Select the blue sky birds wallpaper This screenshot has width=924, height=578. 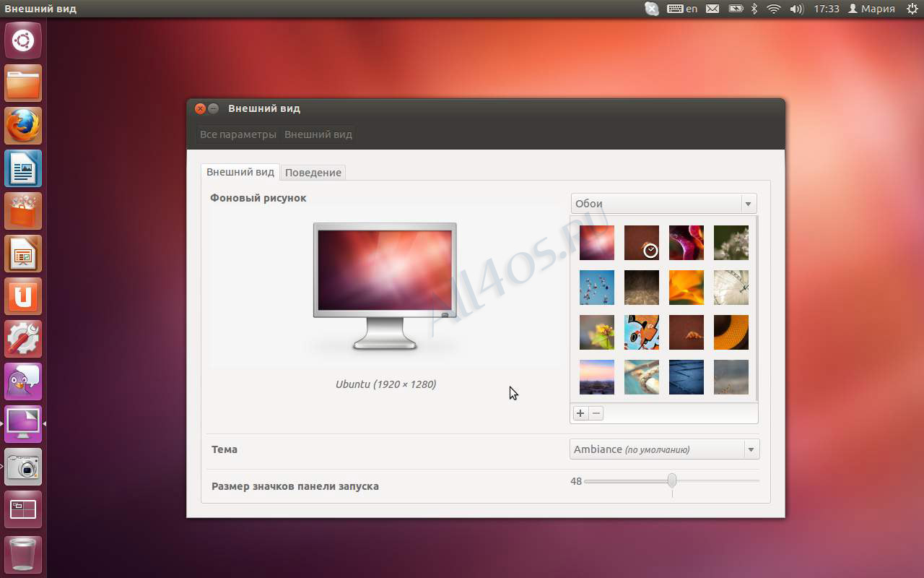(597, 288)
